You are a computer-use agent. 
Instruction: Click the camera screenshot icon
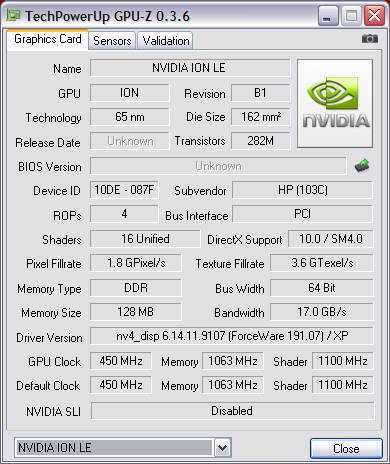coord(370,39)
